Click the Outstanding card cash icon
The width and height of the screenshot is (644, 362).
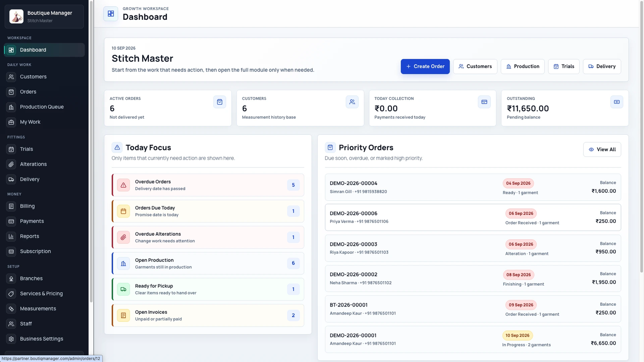[617, 102]
